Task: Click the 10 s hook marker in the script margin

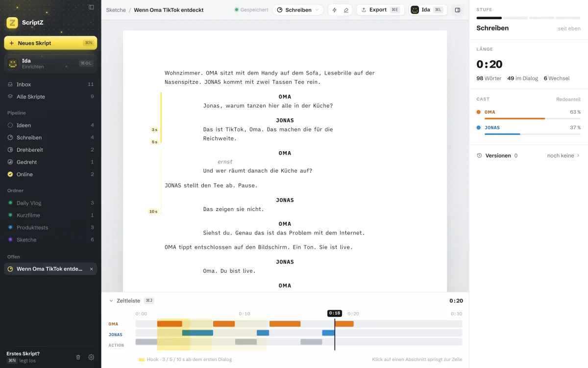Action: click(x=153, y=211)
